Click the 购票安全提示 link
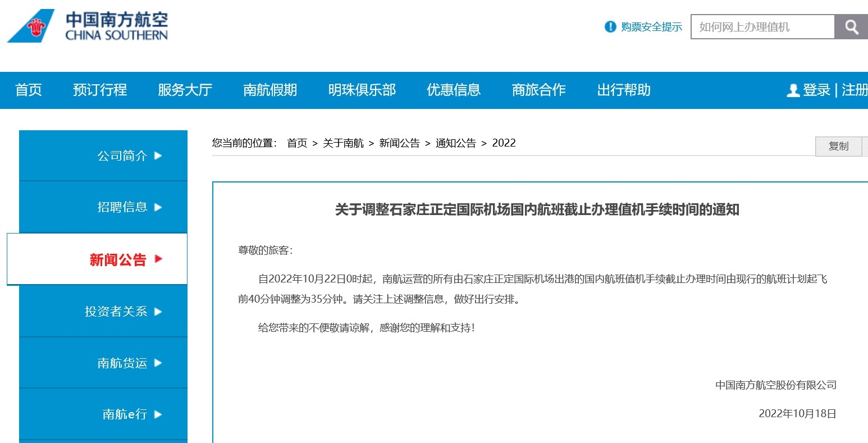Viewport: 868px width, 443px height. pyautogui.click(x=651, y=27)
